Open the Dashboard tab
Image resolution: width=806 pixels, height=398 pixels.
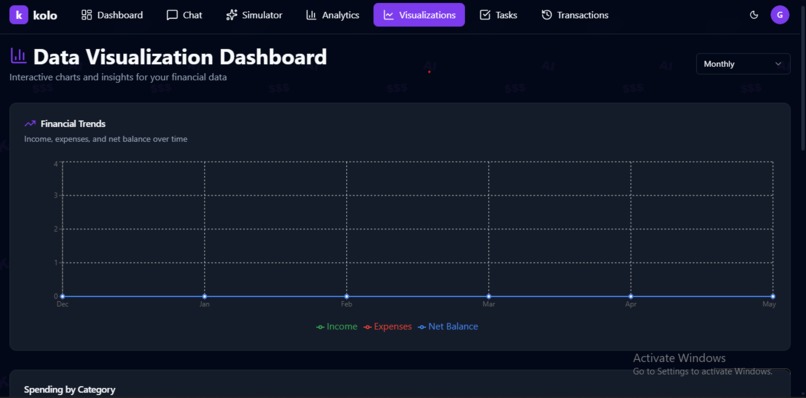[x=112, y=15]
